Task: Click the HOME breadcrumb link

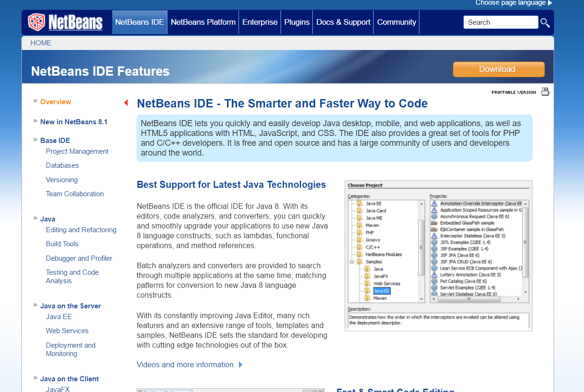Action: click(x=41, y=43)
